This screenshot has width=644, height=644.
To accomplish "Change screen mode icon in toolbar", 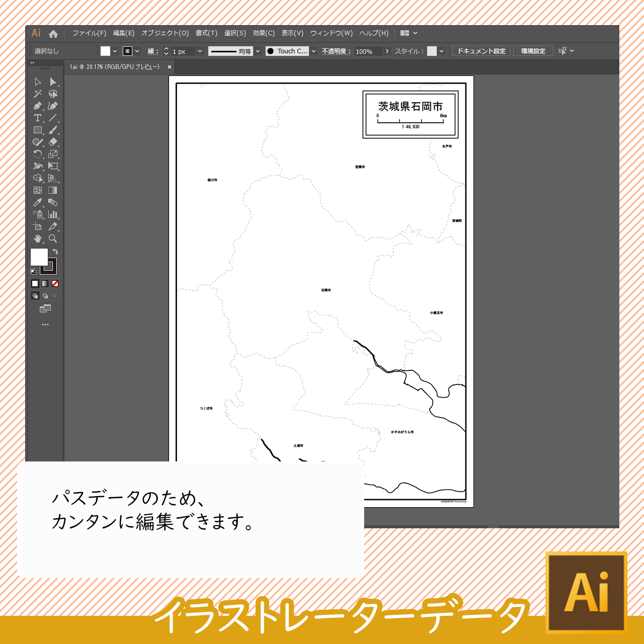I will pyautogui.click(x=45, y=308).
